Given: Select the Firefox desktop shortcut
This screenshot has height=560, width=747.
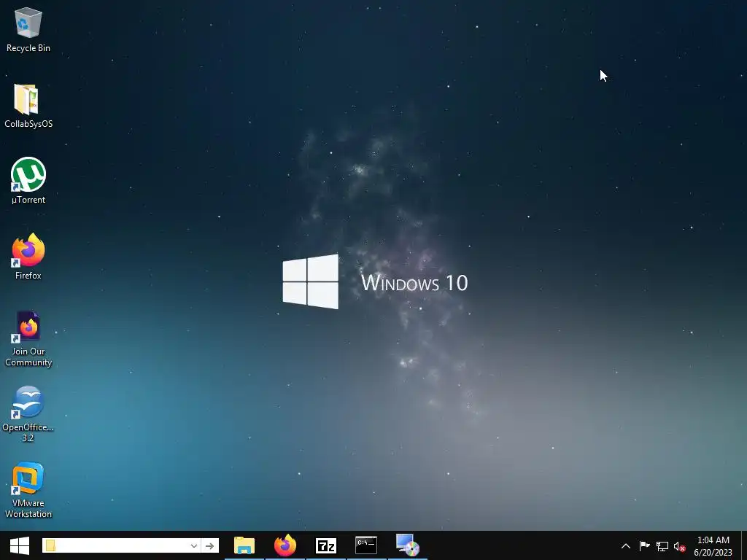Looking at the screenshot, I should coord(28,256).
